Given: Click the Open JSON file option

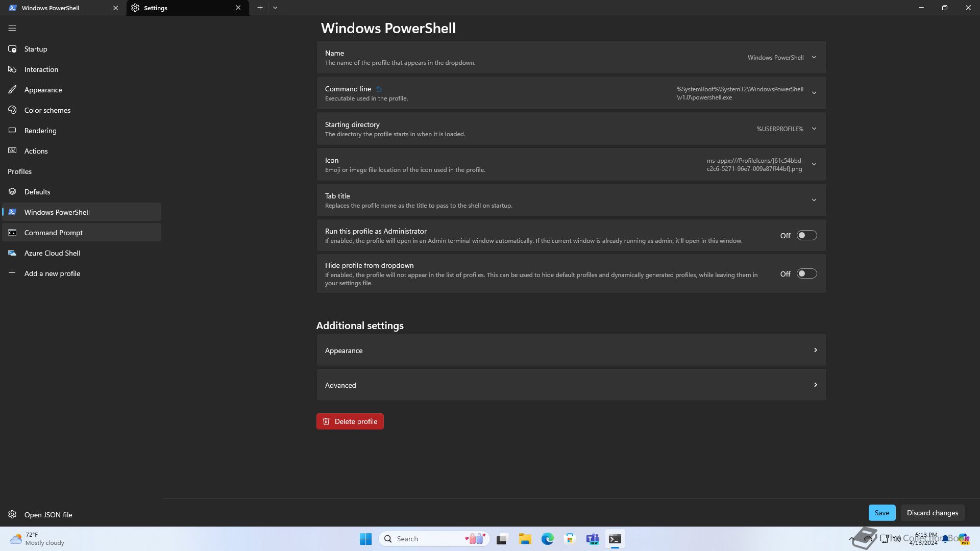Looking at the screenshot, I should pos(82,515).
